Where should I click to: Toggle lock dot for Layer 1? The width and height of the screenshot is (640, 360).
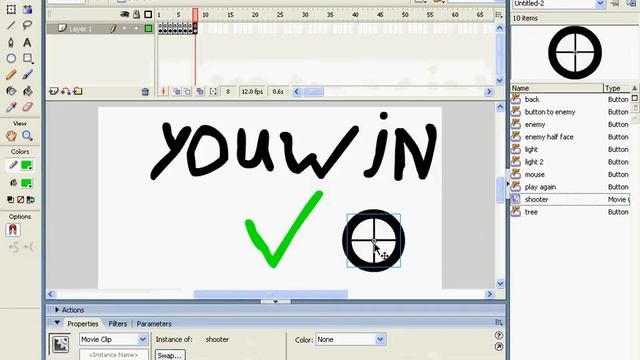point(136,28)
